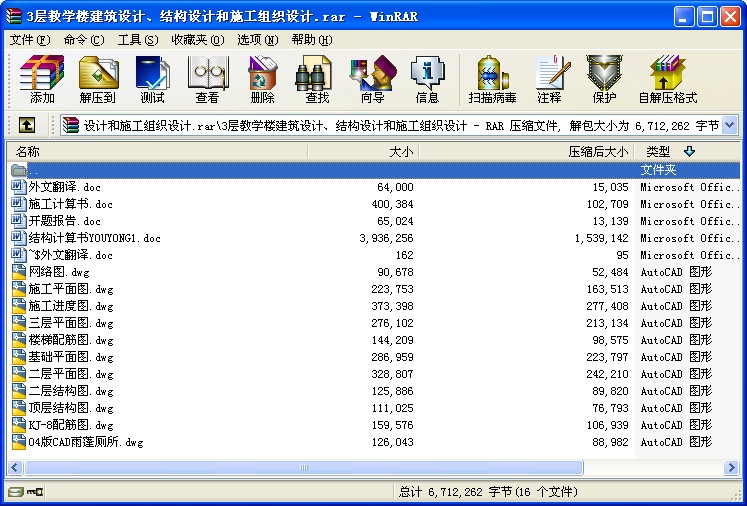Open the 向导 (Wizard) tool

pos(372,79)
